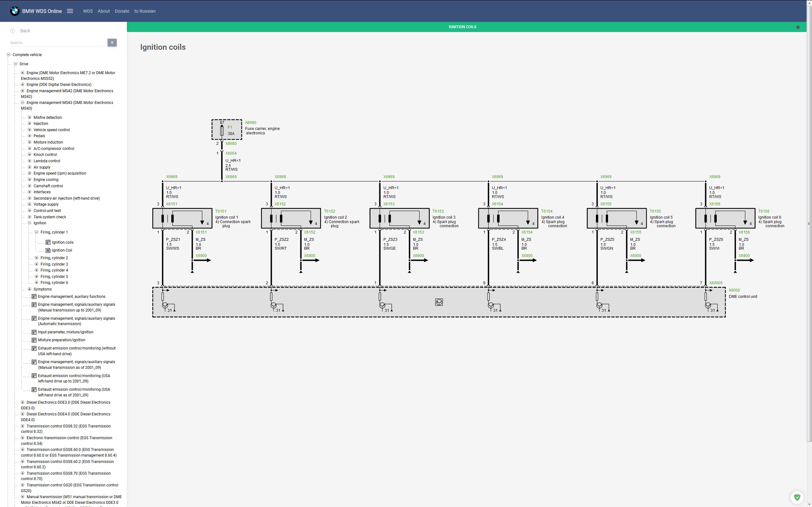Expand the Firing, cylinder 4 node
812x507 pixels.
[36, 270]
